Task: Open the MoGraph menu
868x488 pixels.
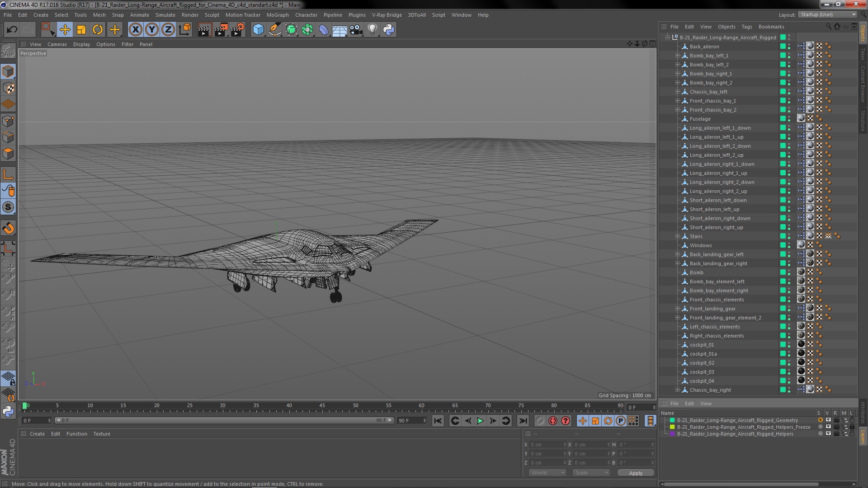Action: tap(277, 15)
